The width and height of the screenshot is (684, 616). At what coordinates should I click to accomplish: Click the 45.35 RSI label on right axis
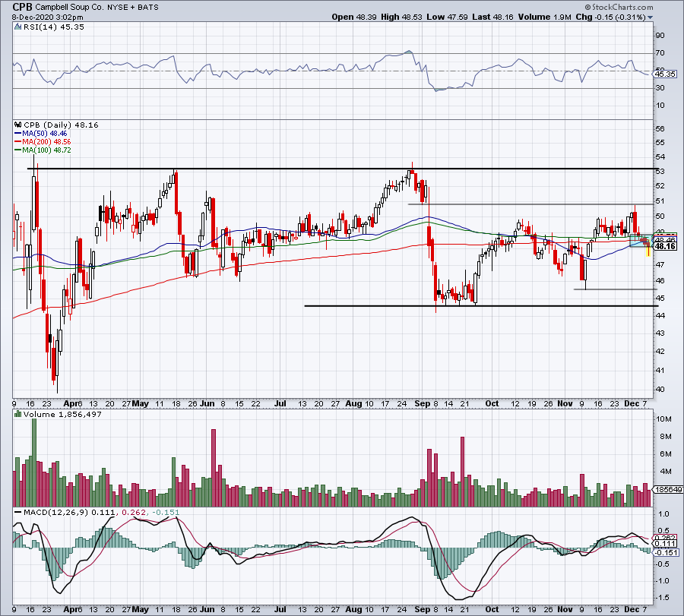665,74
